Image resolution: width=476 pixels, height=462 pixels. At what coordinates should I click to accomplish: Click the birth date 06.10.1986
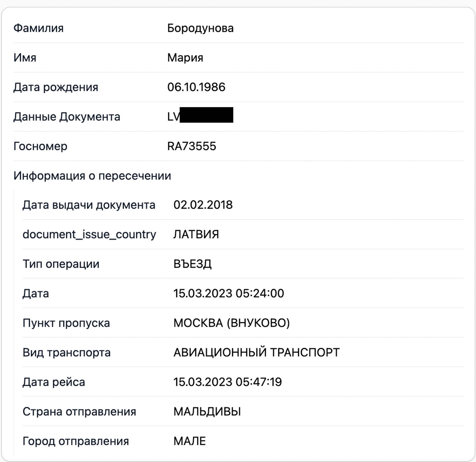(x=196, y=87)
